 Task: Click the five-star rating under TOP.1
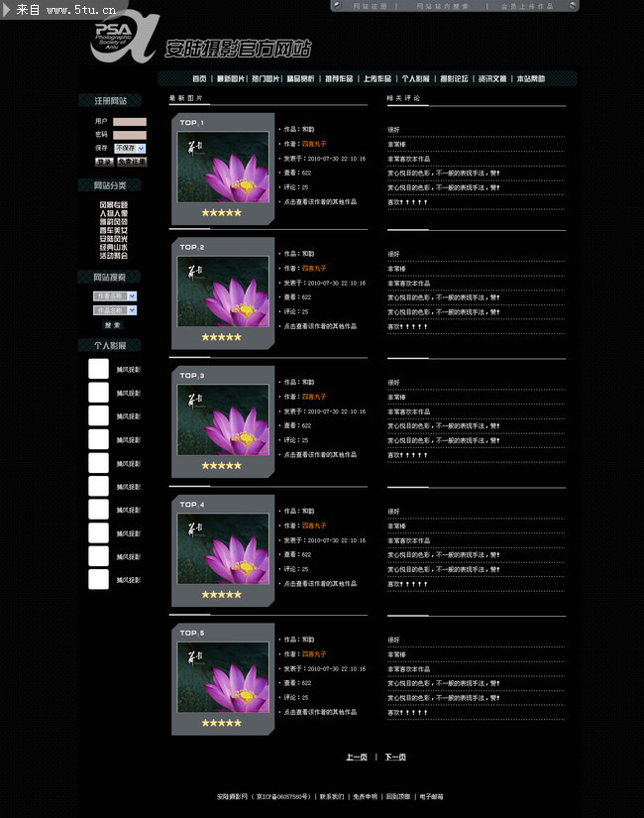point(221,212)
